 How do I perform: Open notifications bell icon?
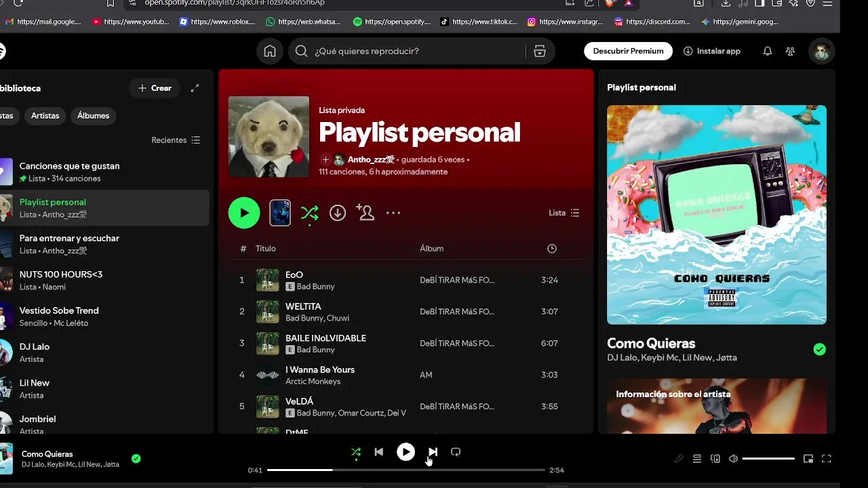(768, 52)
